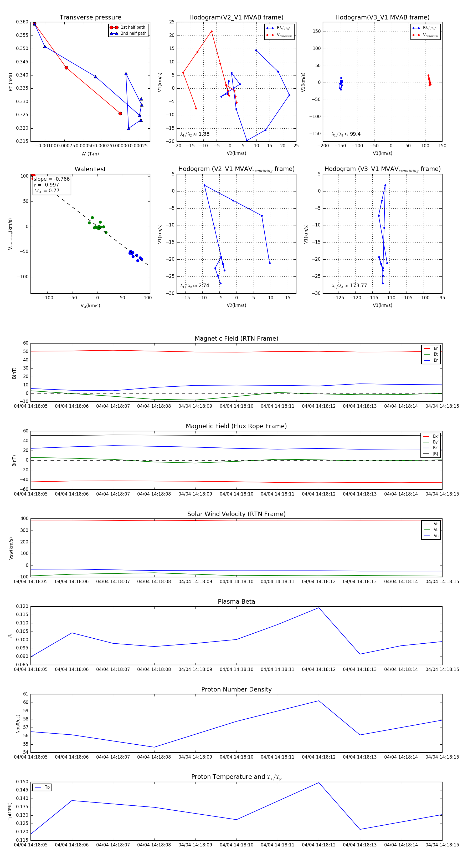
Task: Click the By' legend entry
Action: click(431, 442)
